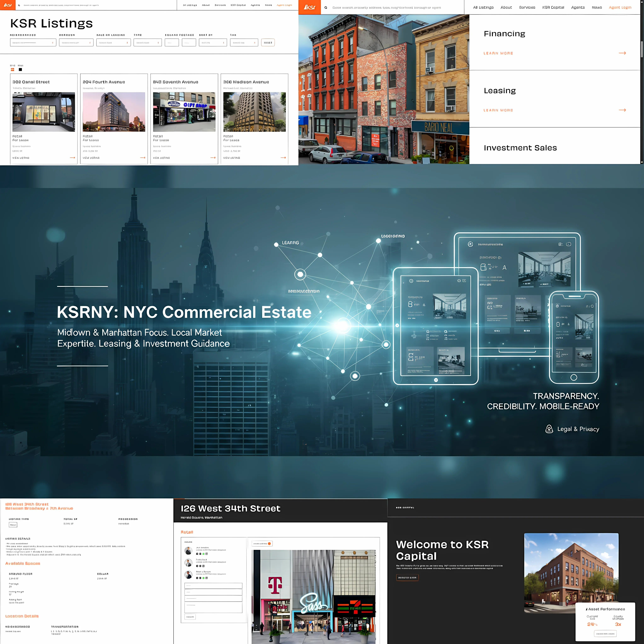Switch to black map view icon
This screenshot has width=644, height=644.
pos(20,70)
